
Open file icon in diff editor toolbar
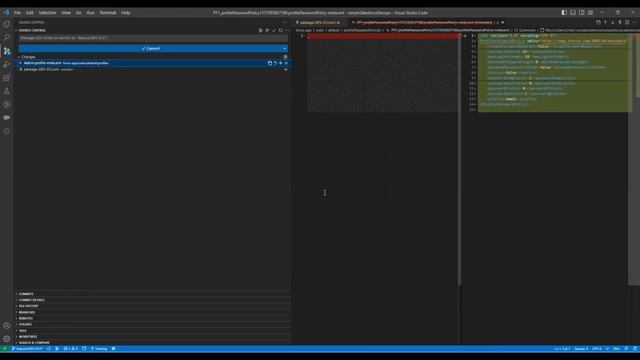[598, 22]
